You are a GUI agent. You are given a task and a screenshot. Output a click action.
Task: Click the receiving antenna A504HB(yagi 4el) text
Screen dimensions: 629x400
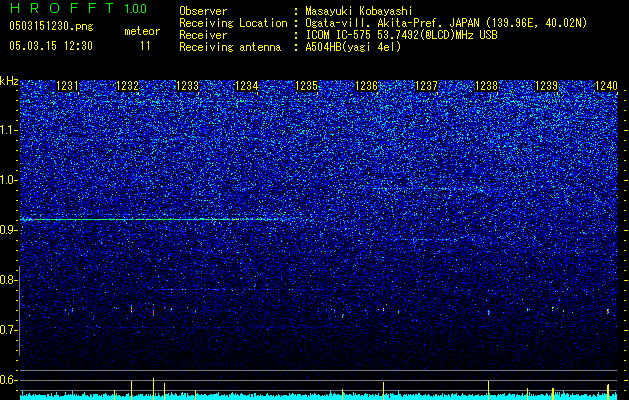tap(353, 47)
